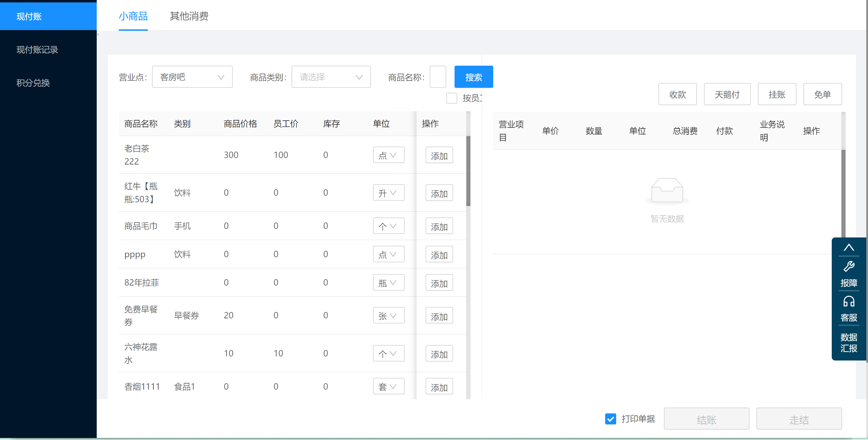Click the 搜索 button
868x440 pixels.
(474, 77)
